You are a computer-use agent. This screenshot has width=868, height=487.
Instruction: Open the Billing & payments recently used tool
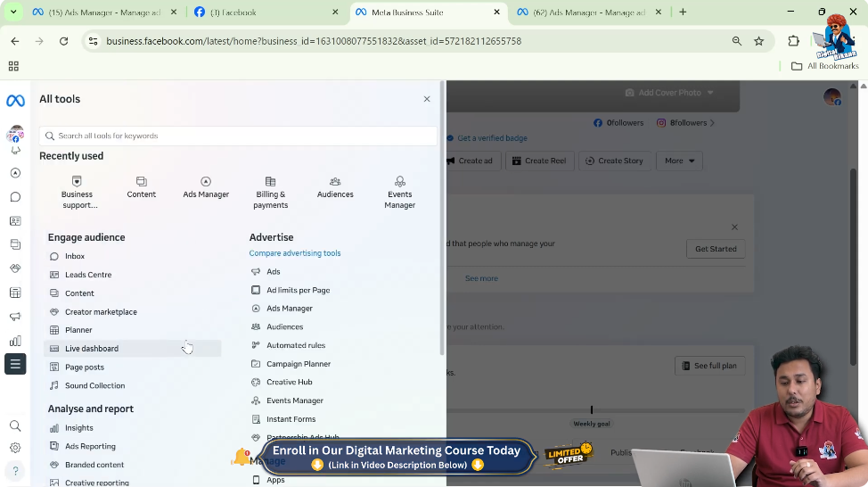click(270, 193)
